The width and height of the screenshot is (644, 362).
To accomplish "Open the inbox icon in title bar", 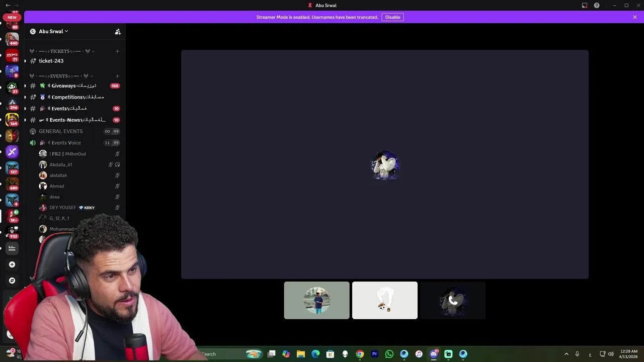I will click(585, 6).
